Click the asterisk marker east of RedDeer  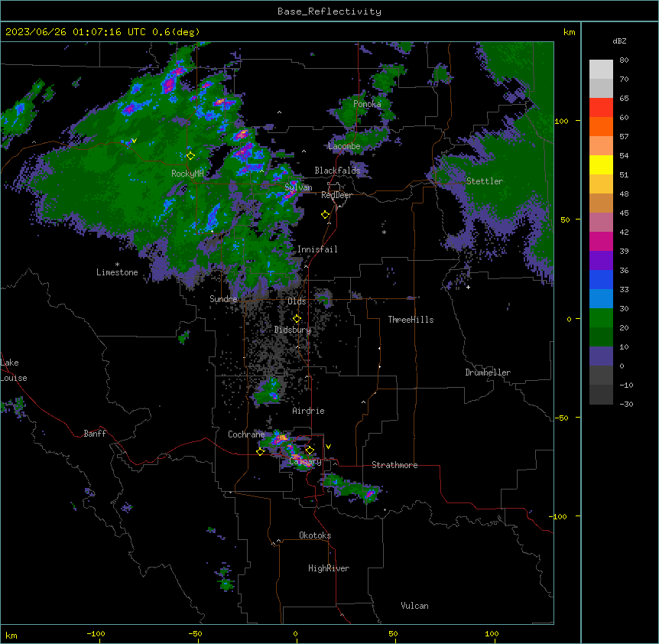pyautogui.click(x=384, y=233)
